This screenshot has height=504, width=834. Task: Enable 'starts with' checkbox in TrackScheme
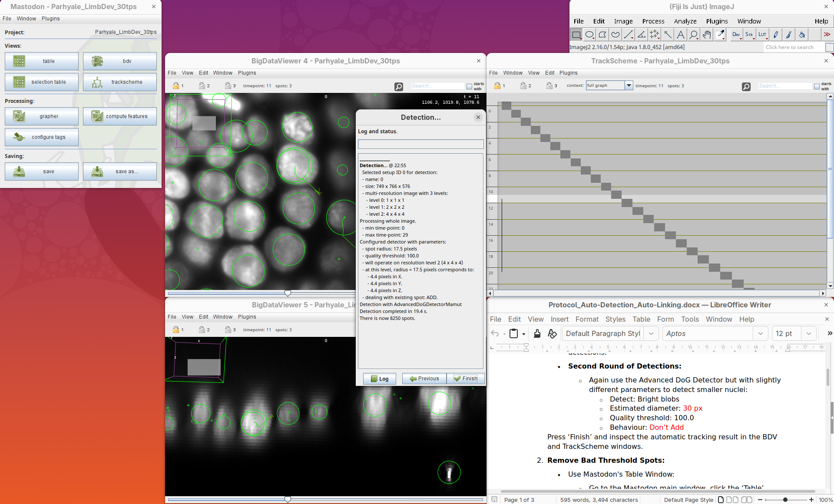point(817,86)
